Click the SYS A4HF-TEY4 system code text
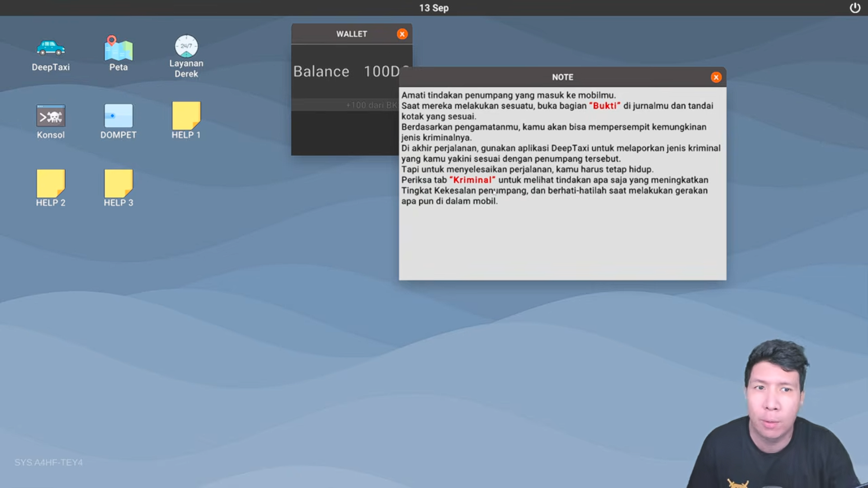868x488 pixels. click(48, 462)
